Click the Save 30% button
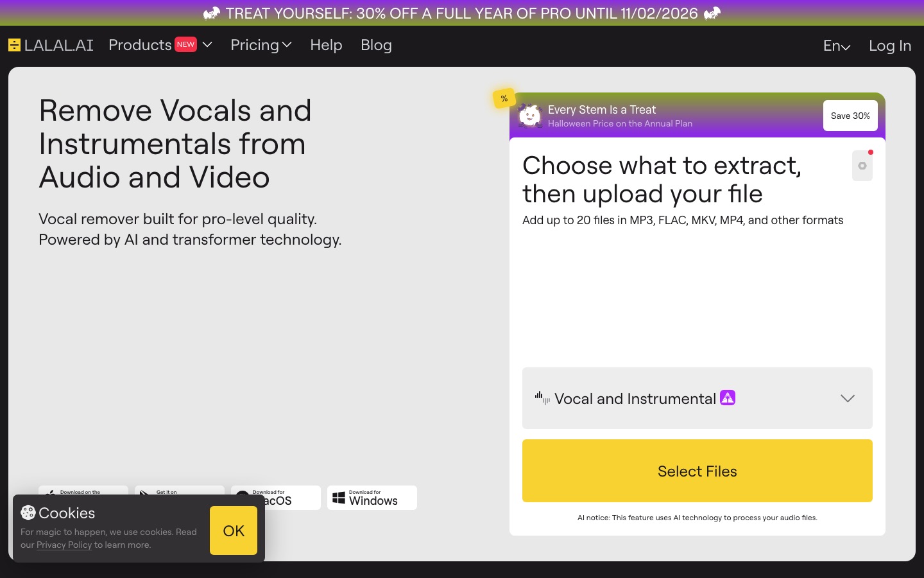This screenshot has width=924, height=578. point(850,116)
